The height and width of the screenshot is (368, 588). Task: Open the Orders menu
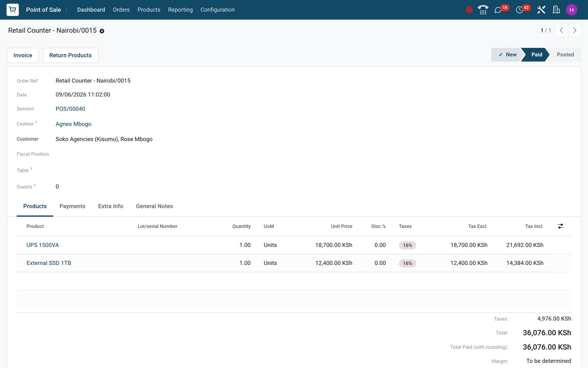pyautogui.click(x=121, y=10)
